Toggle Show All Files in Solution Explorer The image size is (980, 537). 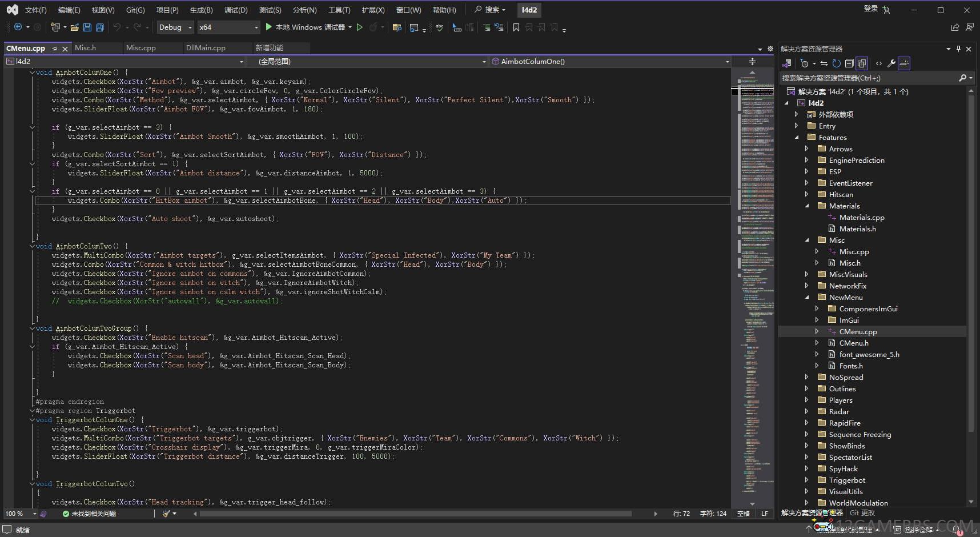point(862,63)
